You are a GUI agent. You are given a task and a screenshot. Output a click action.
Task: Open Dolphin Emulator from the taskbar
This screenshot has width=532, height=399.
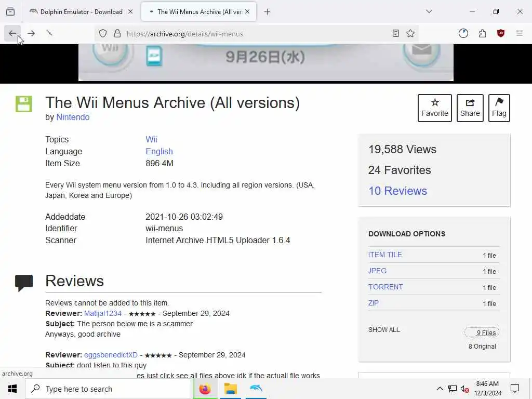click(256, 389)
